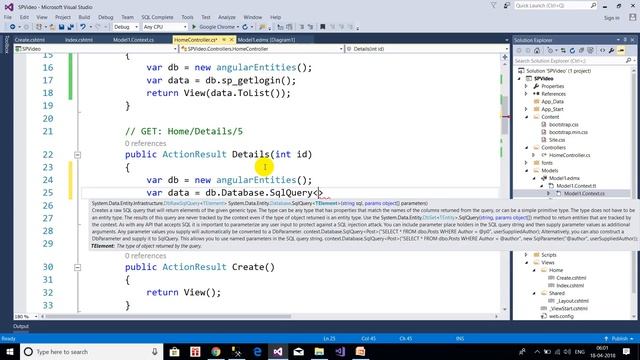This screenshot has width=640, height=360.
Task: Click the Cortana microphone icon
Action: [x=155, y=351]
